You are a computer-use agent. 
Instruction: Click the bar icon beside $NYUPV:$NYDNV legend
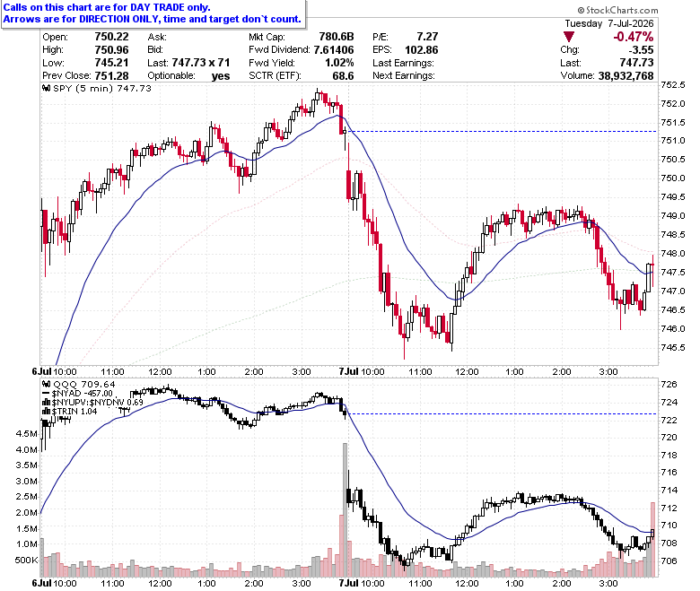point(46,403)
